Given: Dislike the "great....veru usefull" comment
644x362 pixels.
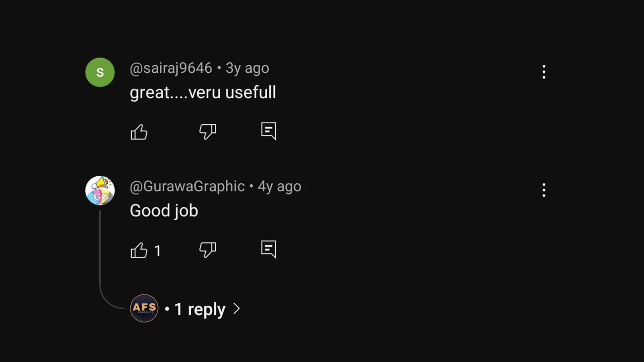Looking at the screenshot, I should coord(208,131).
